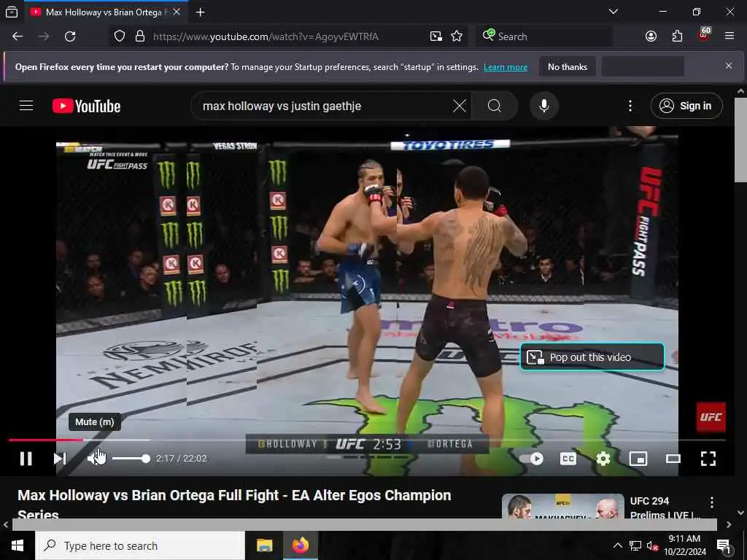This screenshot has width=747, height=560.
Task: List all tabs dropdown arrow
Action: (614, 12)
